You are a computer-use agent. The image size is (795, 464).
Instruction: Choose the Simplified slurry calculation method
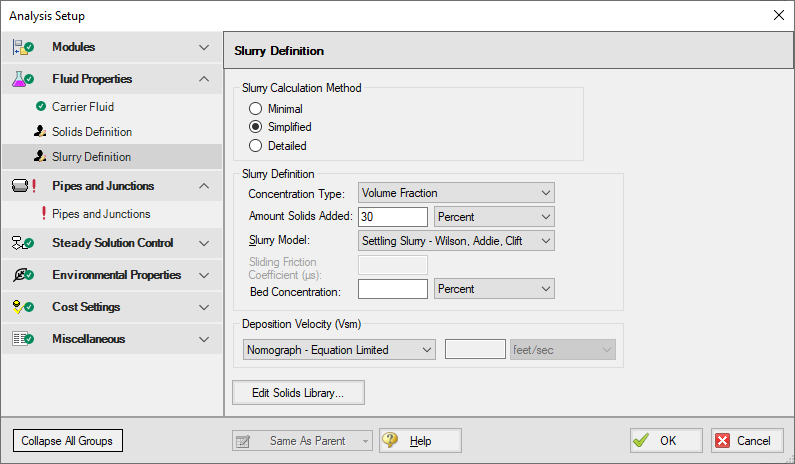point(256,127)
